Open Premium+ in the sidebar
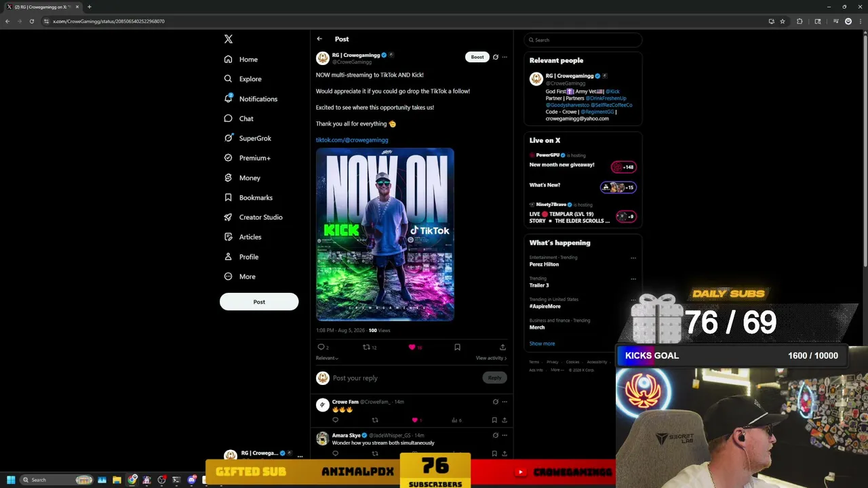The image size is (868, 488). 248,158
